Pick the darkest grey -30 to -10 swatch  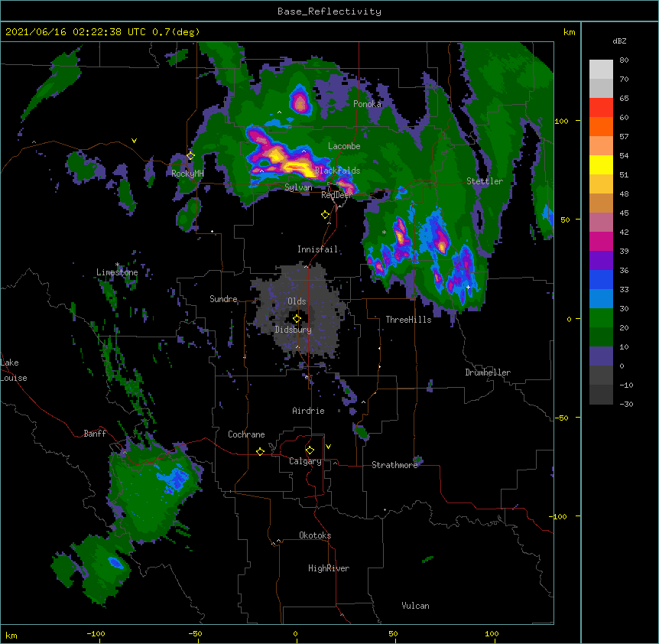[x=601, y=395]
